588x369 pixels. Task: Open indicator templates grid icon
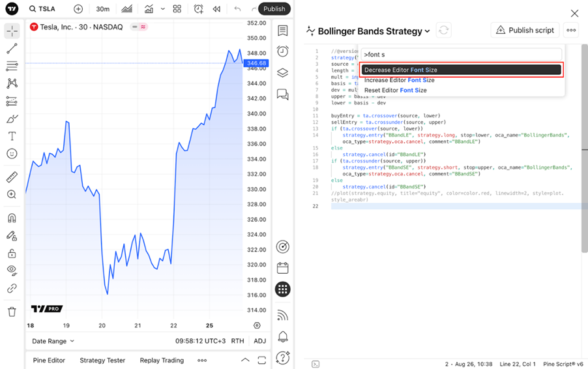coord(177,8)
